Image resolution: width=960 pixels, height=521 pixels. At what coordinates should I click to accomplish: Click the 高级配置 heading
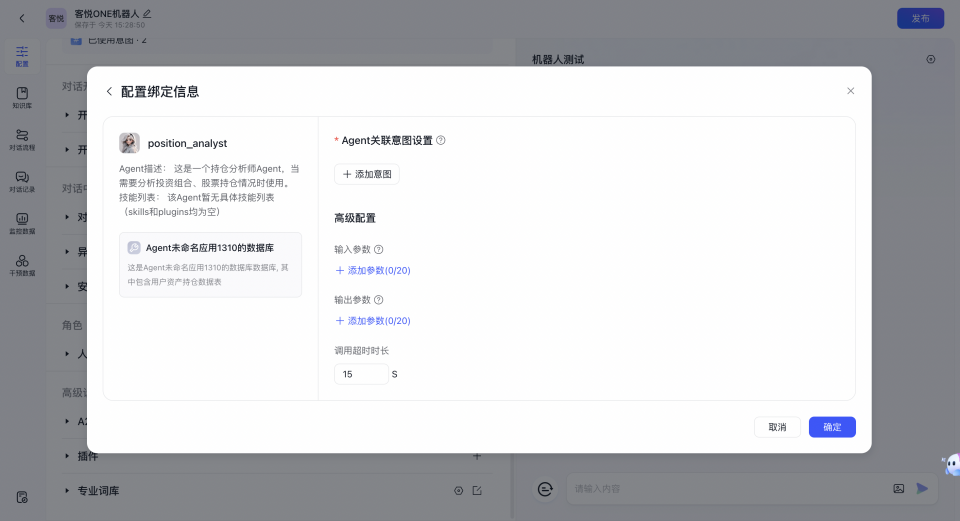(x=355, y=218)
